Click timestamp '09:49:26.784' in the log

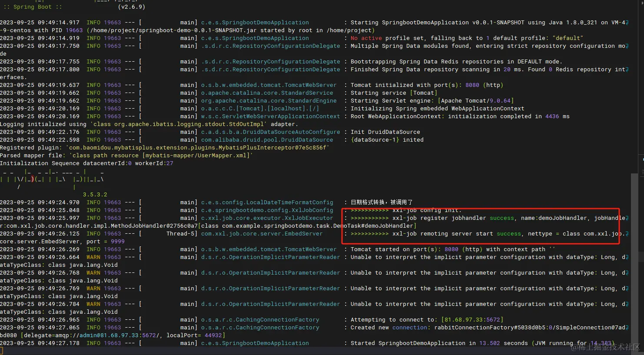(59, 304)
